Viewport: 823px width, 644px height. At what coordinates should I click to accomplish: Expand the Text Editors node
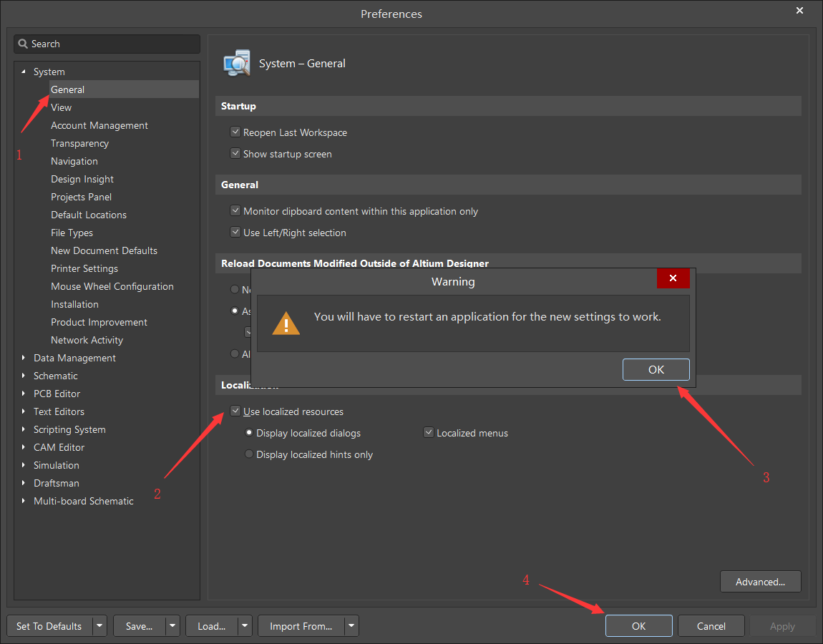(x=23, y=411)
